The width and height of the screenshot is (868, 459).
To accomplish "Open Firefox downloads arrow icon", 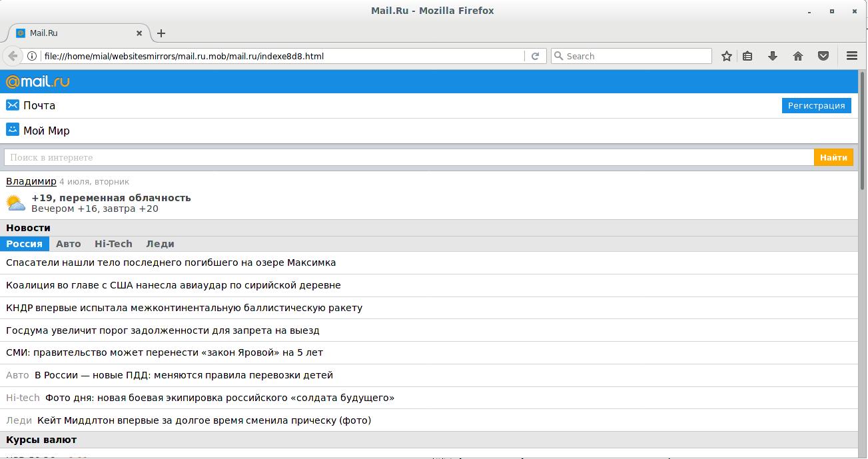I will click(773, 56).
